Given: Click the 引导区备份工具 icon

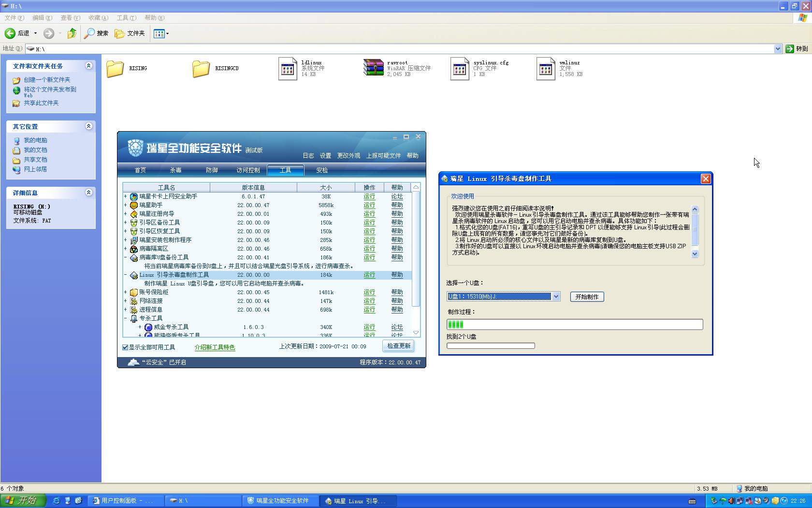Looking at the screenshot, I should click(x=134, y=223).
